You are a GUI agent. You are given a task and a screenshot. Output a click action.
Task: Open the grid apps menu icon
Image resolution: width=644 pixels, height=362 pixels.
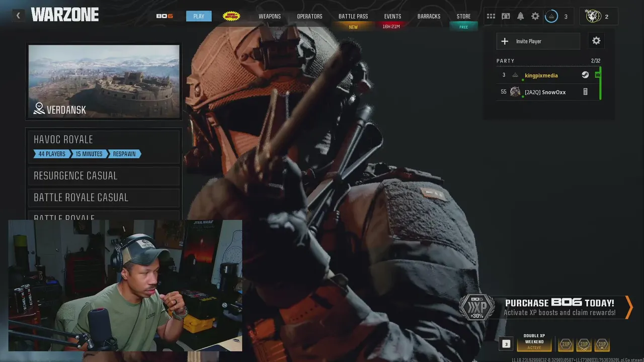tap(491, 16)
